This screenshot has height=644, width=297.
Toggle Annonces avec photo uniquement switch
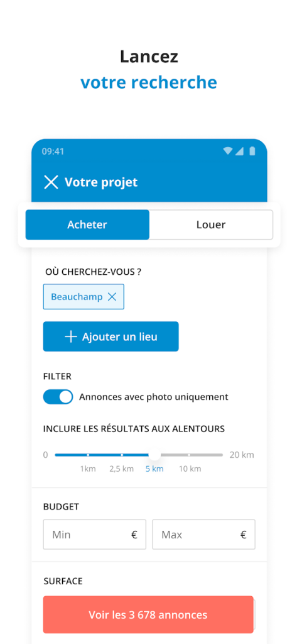coord(58,397)
